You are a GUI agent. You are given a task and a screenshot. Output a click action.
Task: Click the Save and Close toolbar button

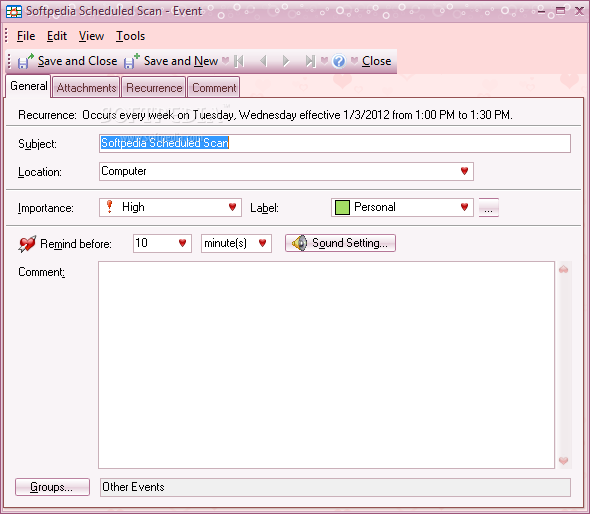(67, 61)
